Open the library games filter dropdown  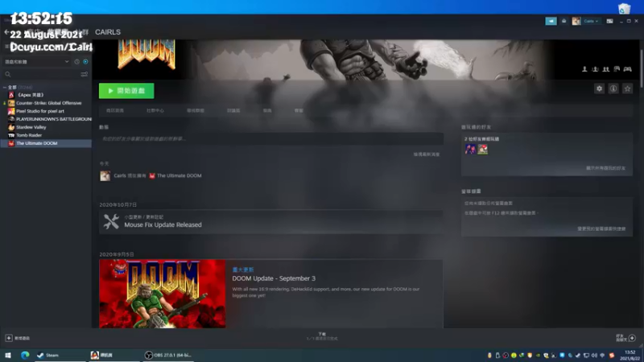(x=36, y=62)
